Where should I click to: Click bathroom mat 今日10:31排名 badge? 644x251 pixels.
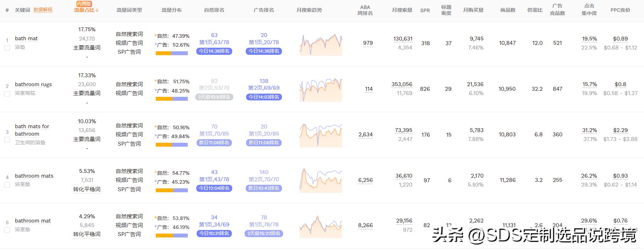(214, 234)
